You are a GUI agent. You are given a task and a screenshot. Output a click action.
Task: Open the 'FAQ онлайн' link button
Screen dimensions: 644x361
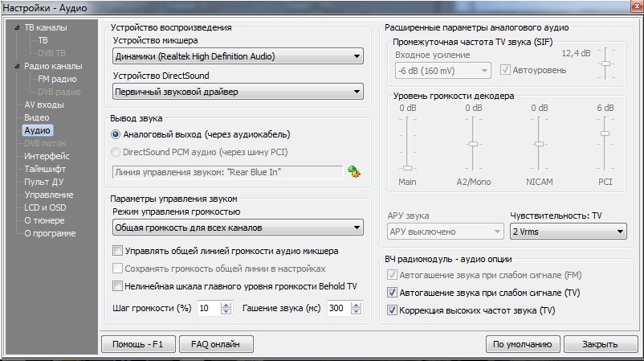pyautogui.click(x=215, y=344)
